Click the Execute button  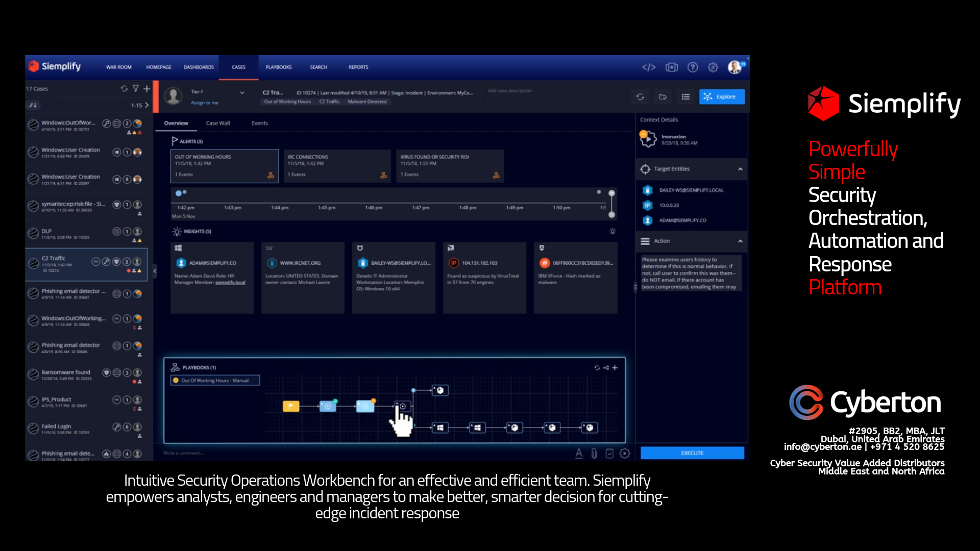[692, 453]
